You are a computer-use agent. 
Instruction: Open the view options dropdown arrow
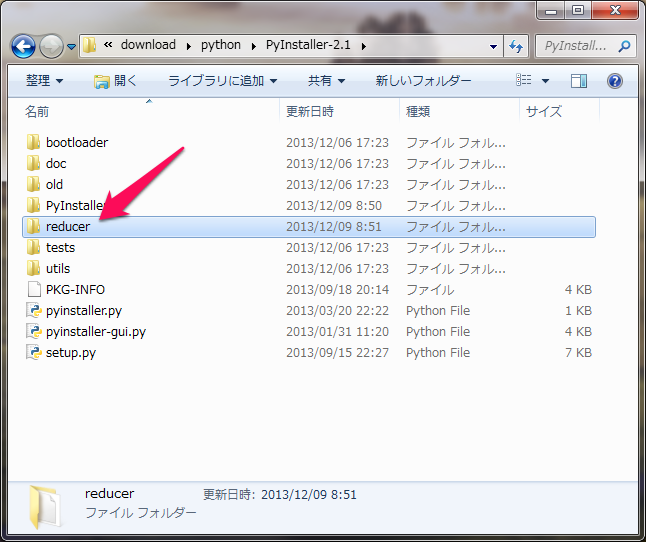pos(545,81)
